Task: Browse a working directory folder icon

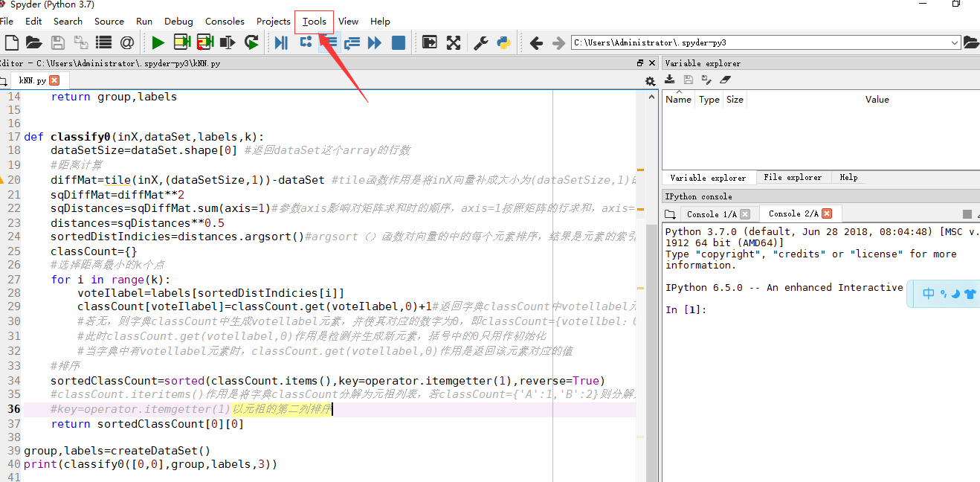Action: coord(971,42)
